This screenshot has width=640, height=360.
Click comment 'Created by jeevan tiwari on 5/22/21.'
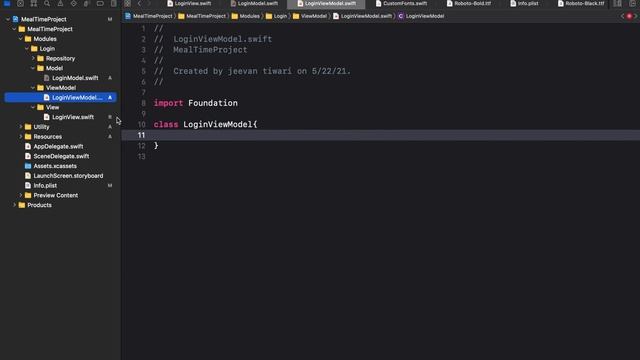tap(262, 71)
